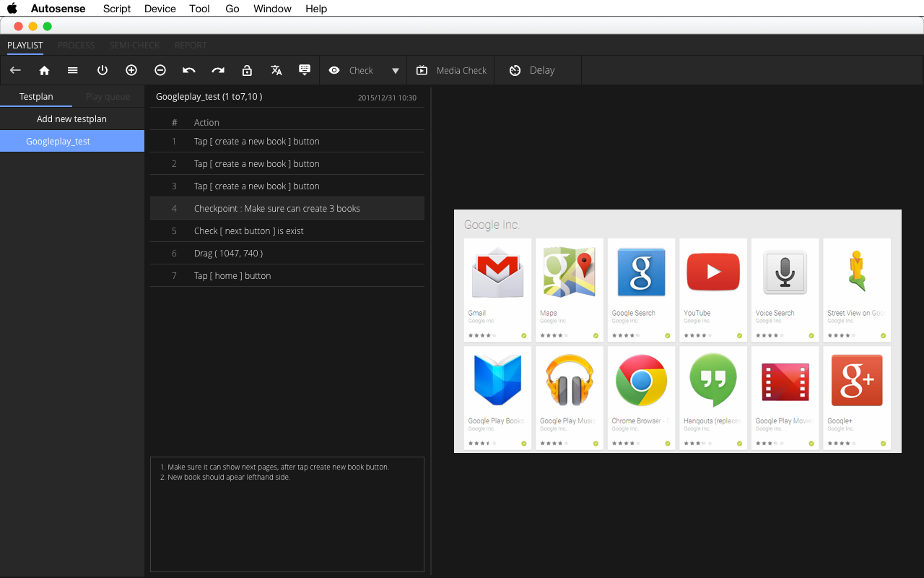Open the Tool menu
This screenshot has width=924, height=578.
click(x=199, y=9)
